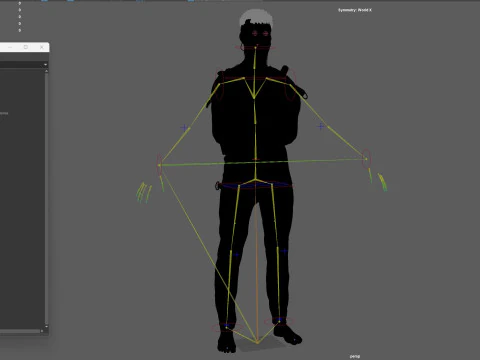The height and width of the screenshot is (360, 480).
Task: Select eye control circle on viewer's left
Action: click(255, 33)
